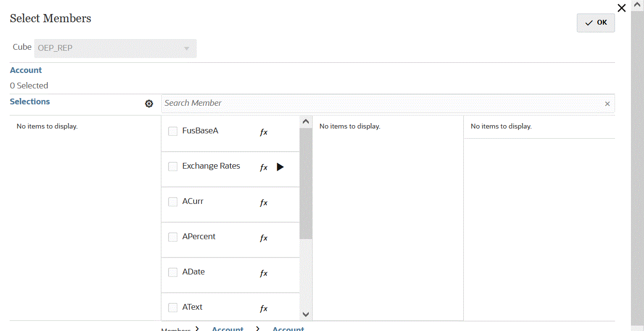
Task: Open the Selections gear settings
Action: tap(149, 103)
